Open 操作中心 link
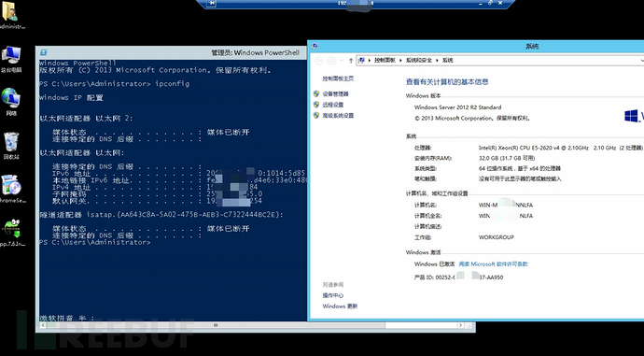 point(332,295)
